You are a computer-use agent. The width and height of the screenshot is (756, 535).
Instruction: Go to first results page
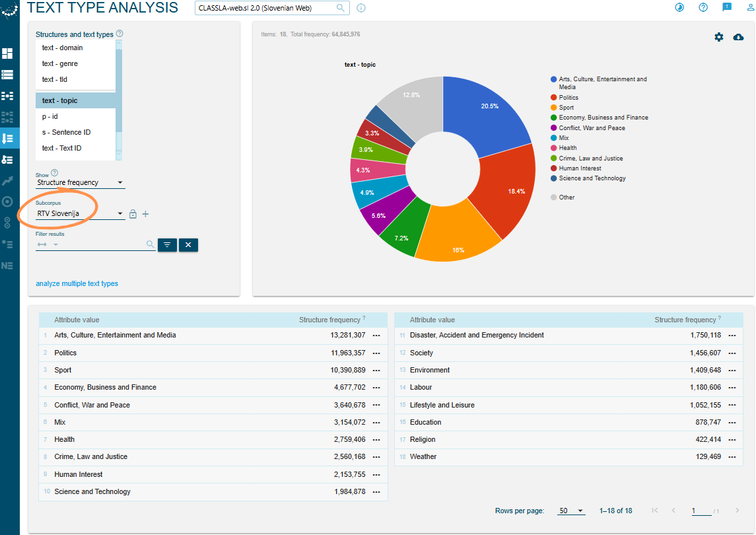(654, 511)
